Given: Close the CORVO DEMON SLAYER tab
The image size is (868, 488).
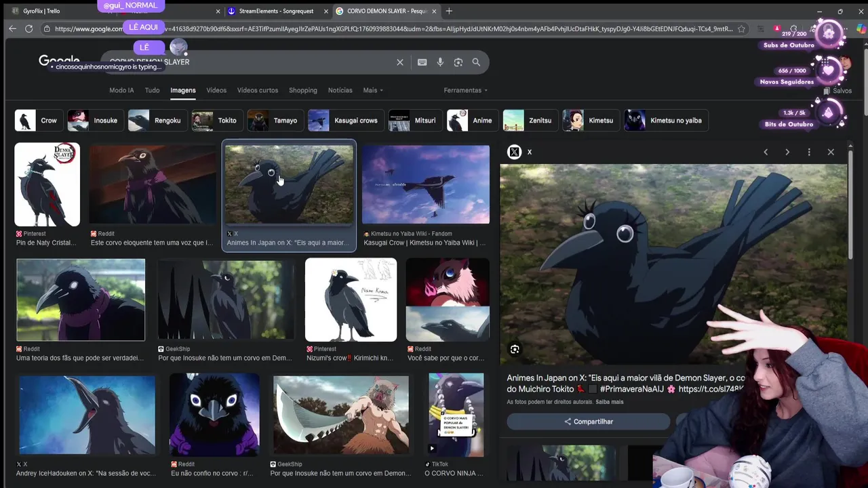Looking at the screenshot, I should [434, 11].
